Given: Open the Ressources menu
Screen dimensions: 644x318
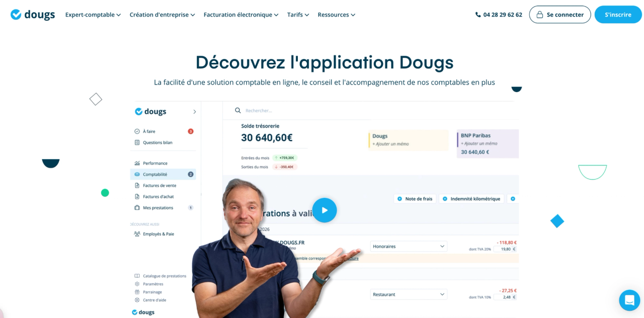Looking at the screenshot, I should 337,15.
